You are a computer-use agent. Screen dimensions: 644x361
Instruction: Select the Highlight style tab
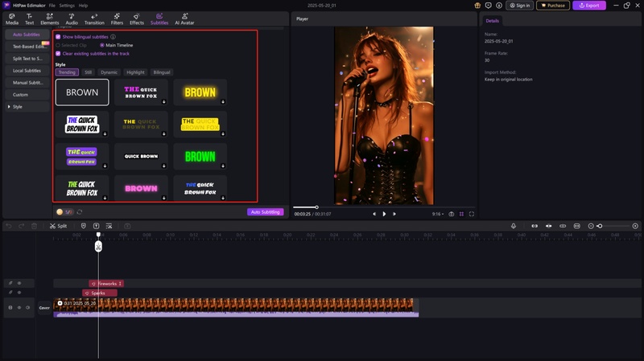click(x=135, y=72)
